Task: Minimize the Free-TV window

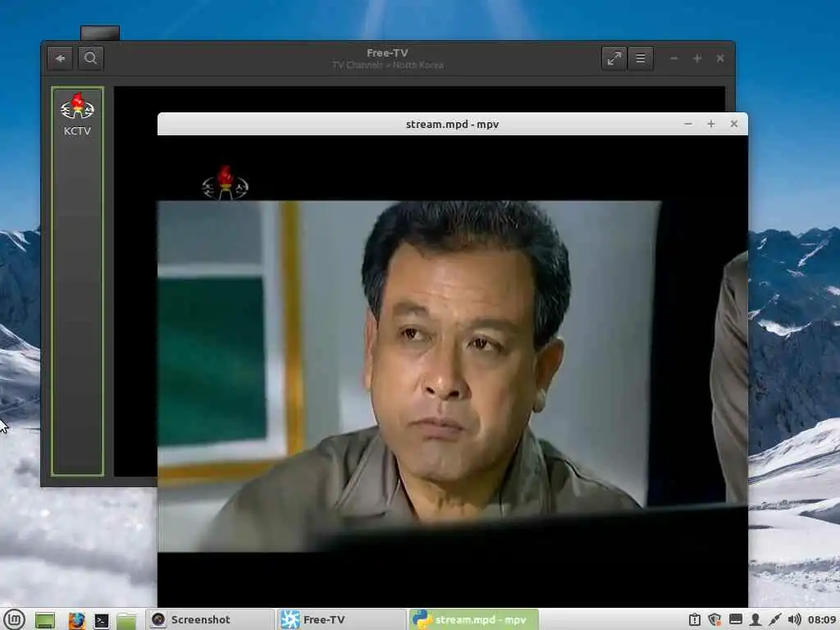Action: click(674, 58)
